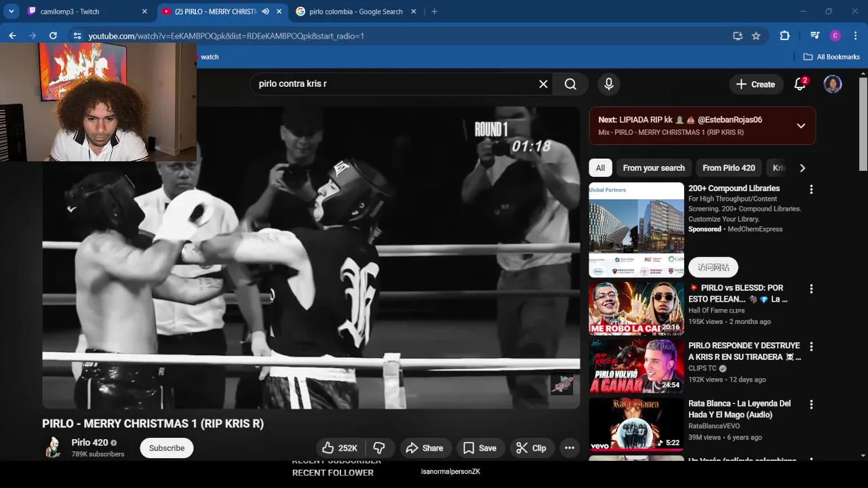Open 200+ Compound Libraries ad title
868x488 pixels.
pyautogui.click(x=734, y=188)
